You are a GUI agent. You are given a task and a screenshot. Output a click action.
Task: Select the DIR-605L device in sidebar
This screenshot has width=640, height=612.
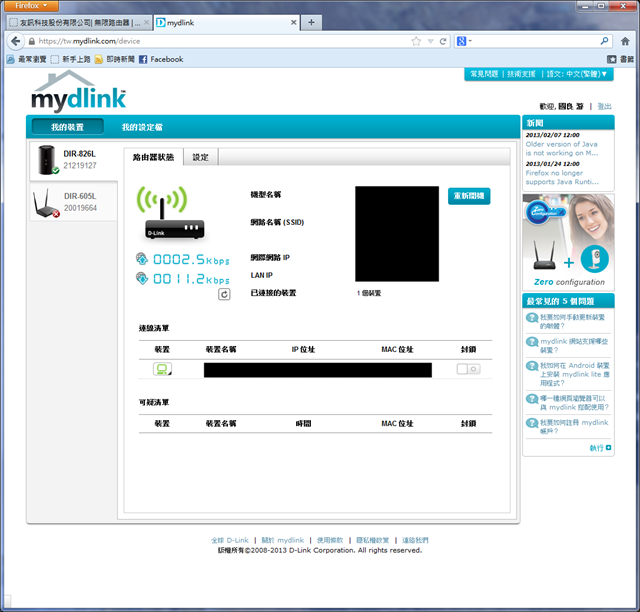tap(73, 202)
